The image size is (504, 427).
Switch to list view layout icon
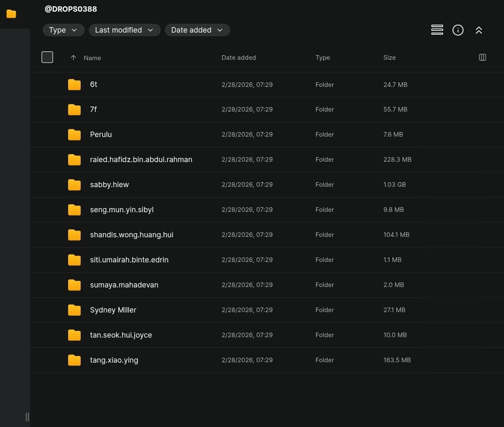pyautogui.click(x=437, y=30)
